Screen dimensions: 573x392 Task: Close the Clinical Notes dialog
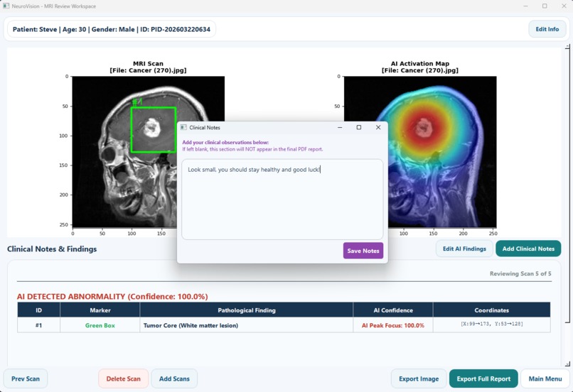[378, 127]
